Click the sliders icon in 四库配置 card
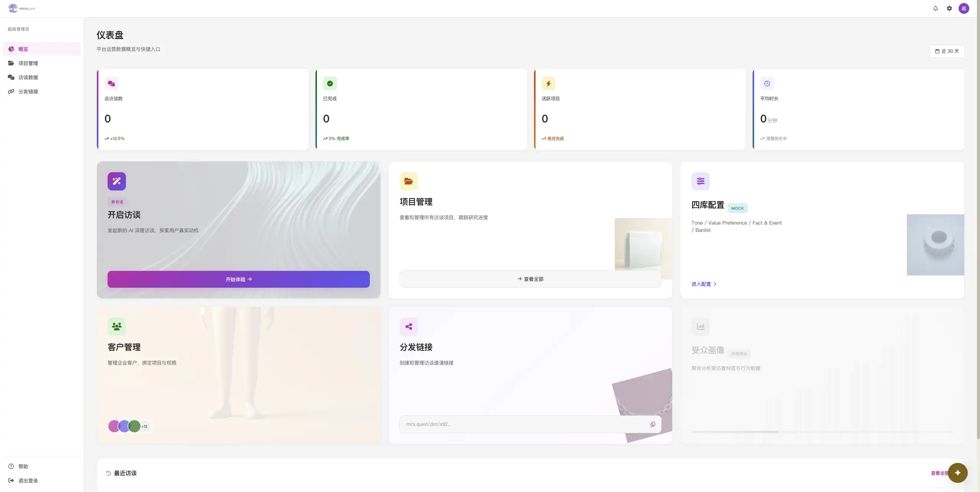980x492 pixels. (x=700, y=181)
